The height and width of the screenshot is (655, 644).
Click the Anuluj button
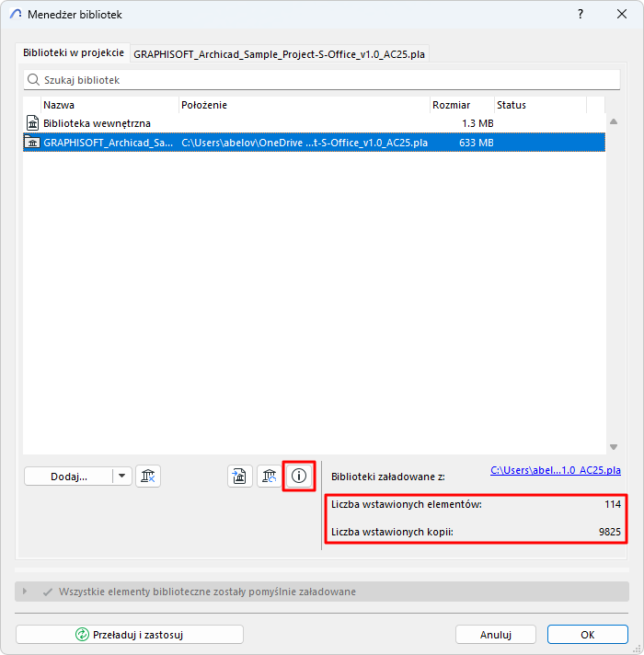click(x=496, y=635)
